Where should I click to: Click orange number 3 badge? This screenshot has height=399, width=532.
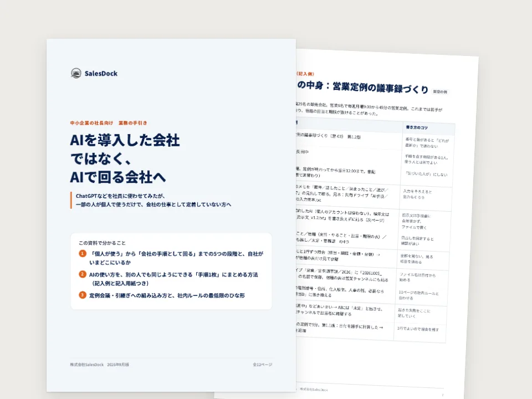pyautogui.click(x=83, y=295)
